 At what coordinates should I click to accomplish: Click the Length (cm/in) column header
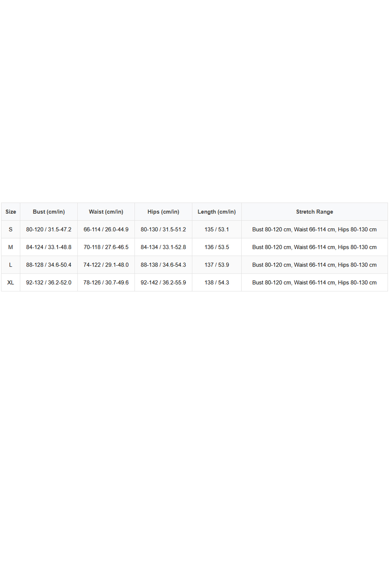pos(217,212)
